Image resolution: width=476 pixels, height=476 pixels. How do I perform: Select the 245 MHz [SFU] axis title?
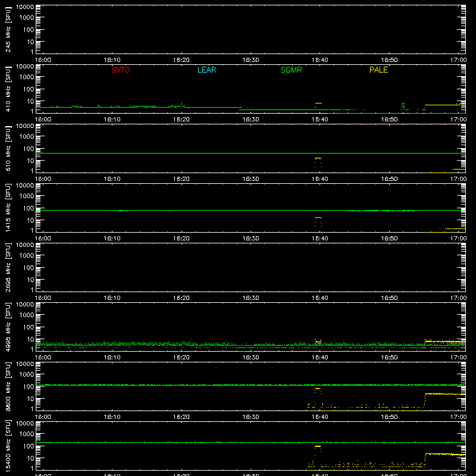(x=8, y=29)
